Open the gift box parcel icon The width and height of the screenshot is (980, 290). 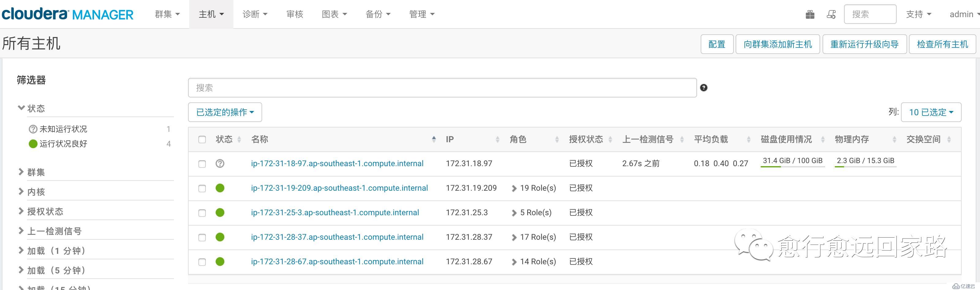point(810,14)
